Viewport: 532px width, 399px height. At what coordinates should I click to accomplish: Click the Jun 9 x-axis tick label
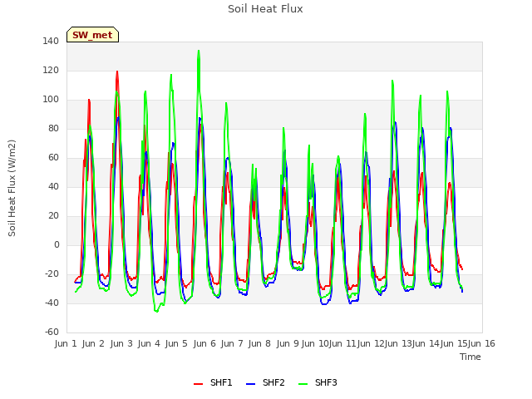(288, 343)
